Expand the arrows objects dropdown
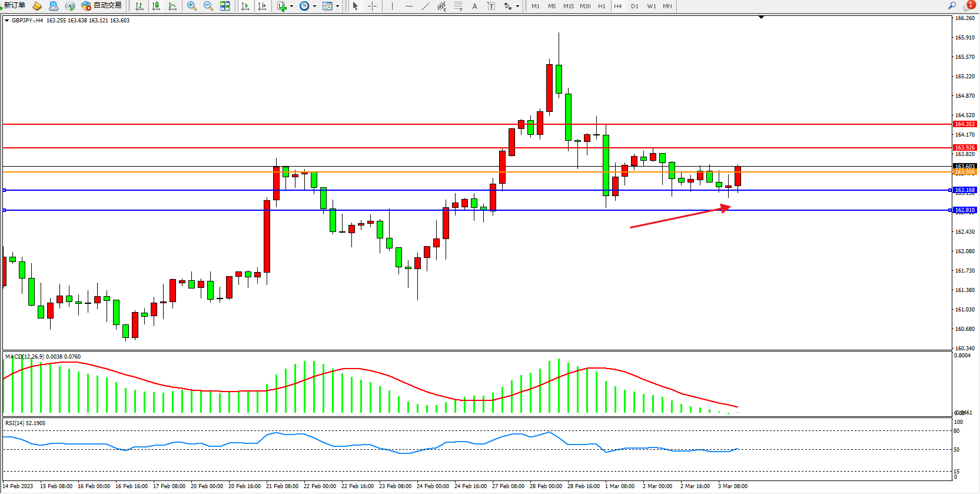This screenshot has height=494, width=980. [x=517, y=6]
